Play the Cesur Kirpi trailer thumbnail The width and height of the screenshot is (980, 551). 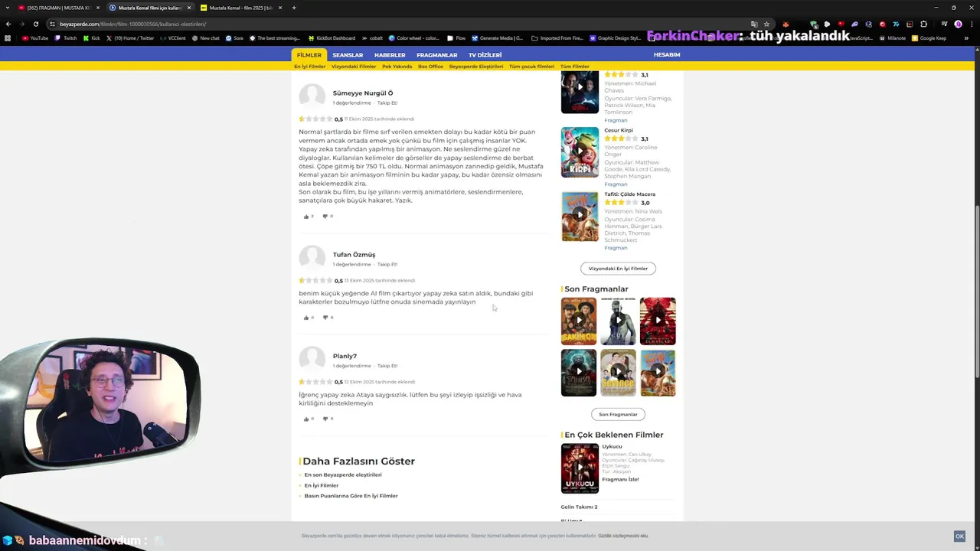point(580,152)
